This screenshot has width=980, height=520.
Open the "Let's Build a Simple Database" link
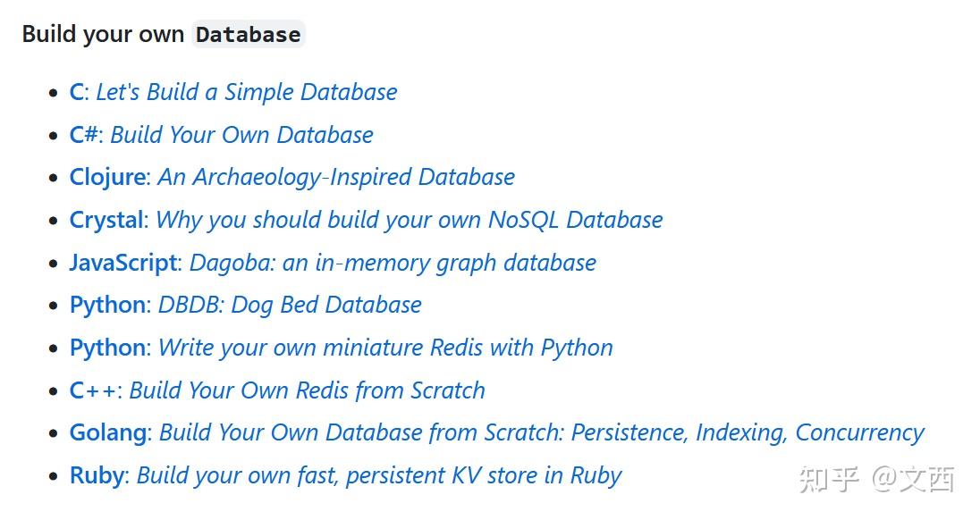(x=246, y=92)
